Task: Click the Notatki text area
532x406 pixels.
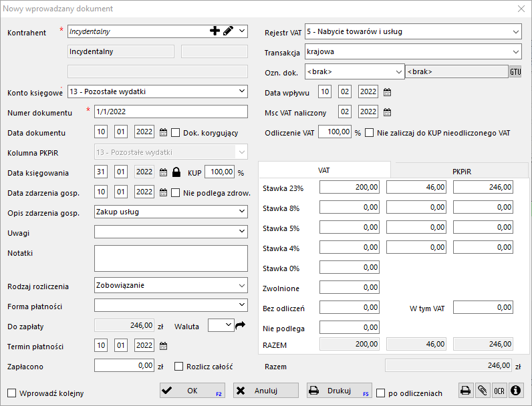Action: (x=171, y=258)
